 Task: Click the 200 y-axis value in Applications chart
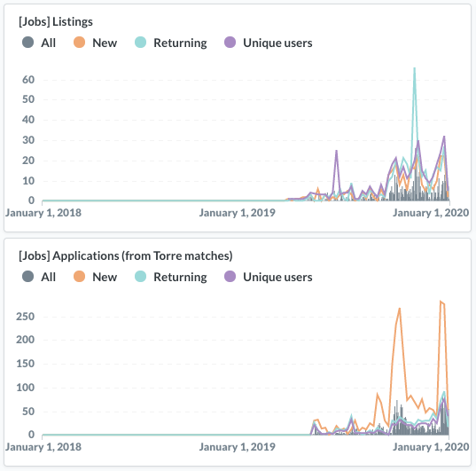[25, 340]
